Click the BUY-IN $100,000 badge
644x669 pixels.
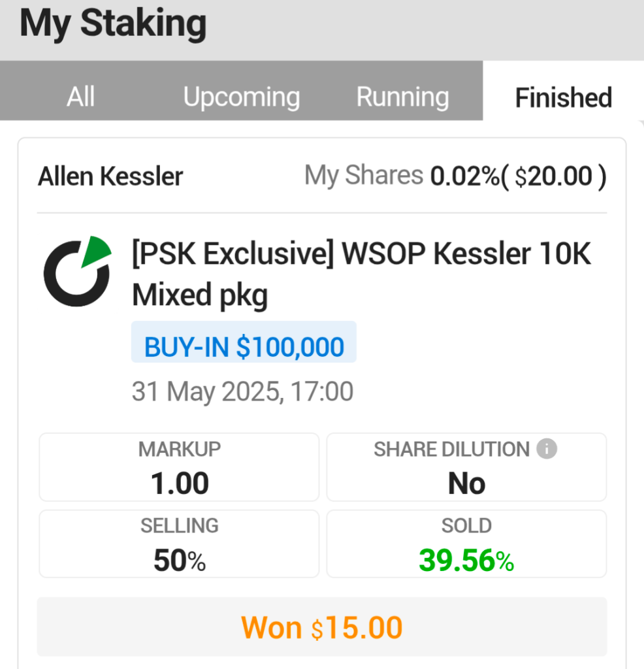[x=244, y=346]
